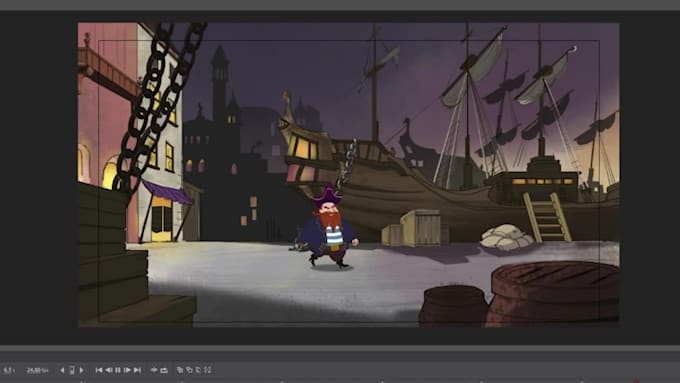Click the insert keyframe icon between arrows
680x383 pixels.
point(72,370)
